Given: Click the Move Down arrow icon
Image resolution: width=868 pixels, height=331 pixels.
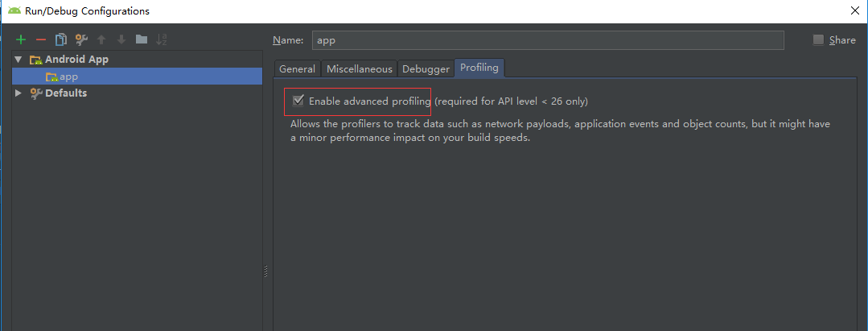Looking at the screenshot, I should click(x=121, y=39).
